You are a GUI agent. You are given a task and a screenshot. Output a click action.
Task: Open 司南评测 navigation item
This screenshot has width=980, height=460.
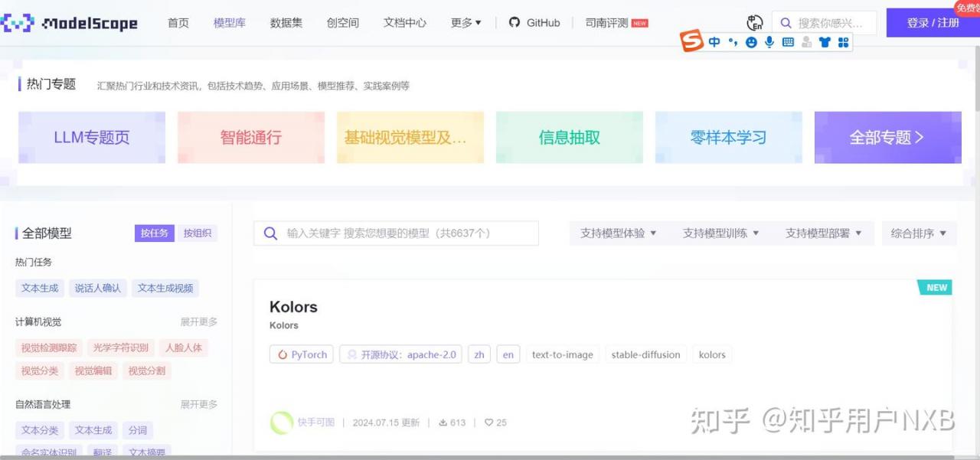(616, 23)
